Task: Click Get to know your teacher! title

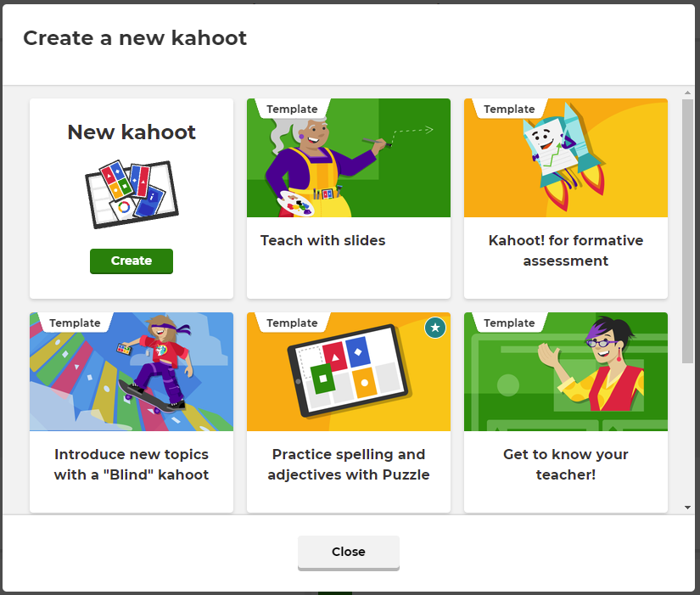Action: point(566,464)
